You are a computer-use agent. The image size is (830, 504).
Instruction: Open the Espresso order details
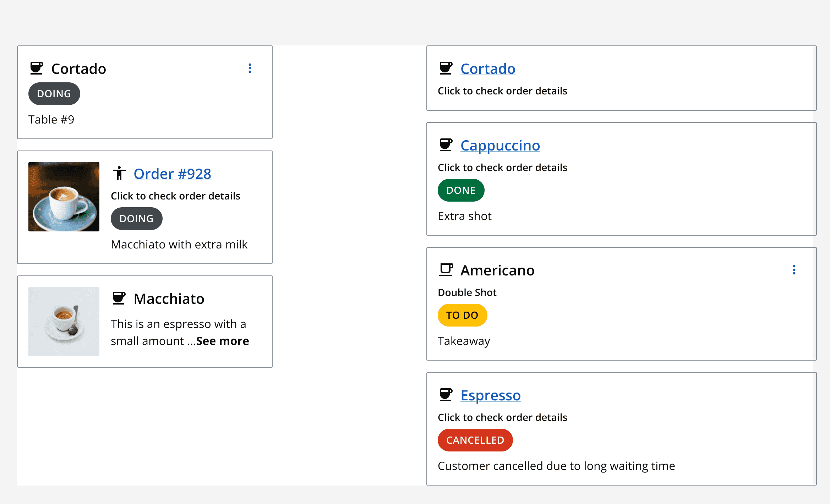click(x=491, y=395)
